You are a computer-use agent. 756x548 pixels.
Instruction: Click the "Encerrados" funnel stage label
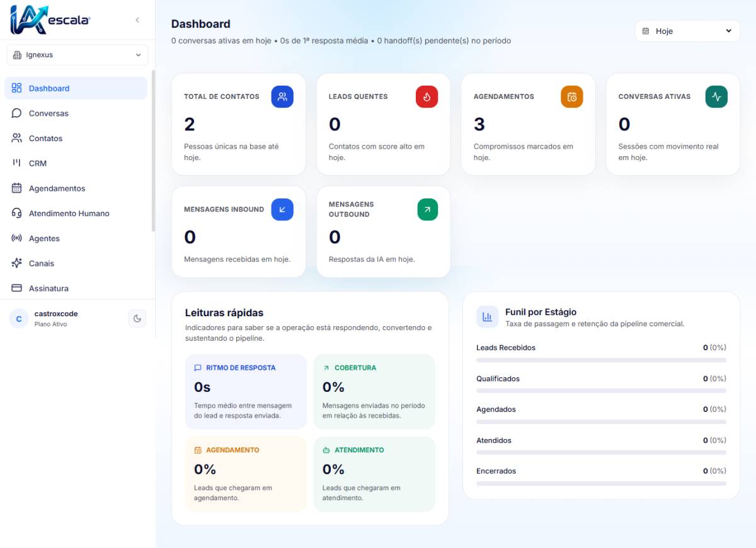tap(496, 471)
